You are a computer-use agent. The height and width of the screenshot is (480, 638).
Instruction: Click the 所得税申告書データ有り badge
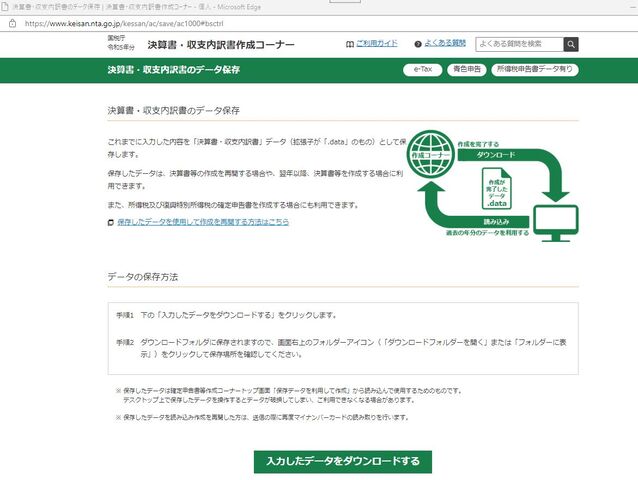pos(535,70)
